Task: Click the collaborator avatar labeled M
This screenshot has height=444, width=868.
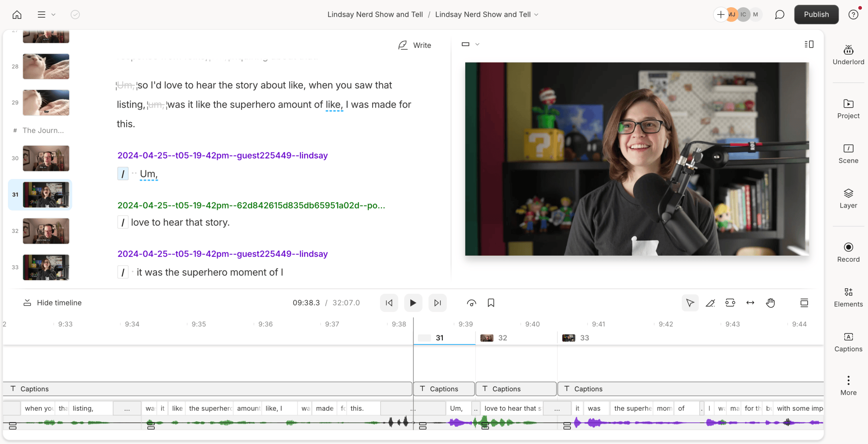Action: [755, 14]
